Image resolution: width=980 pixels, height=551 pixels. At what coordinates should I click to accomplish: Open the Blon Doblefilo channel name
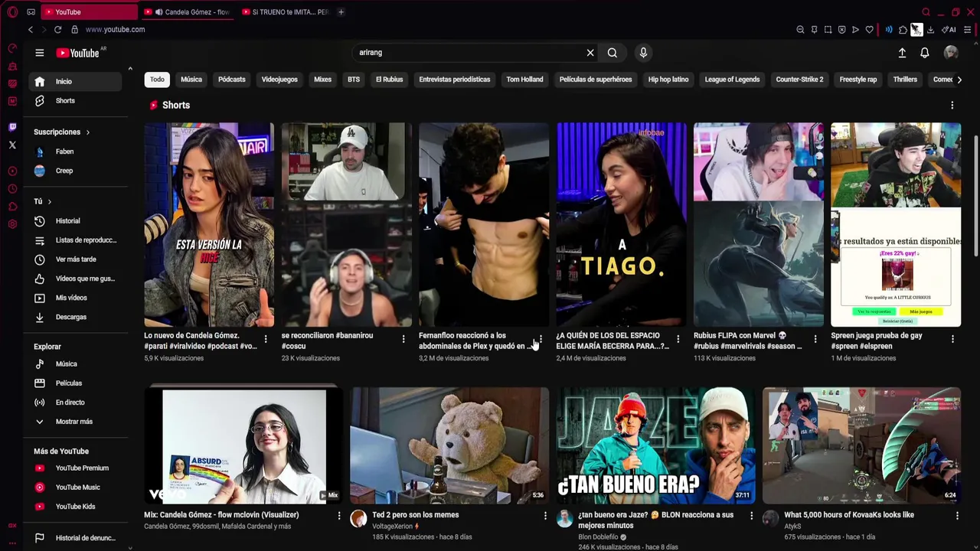click(597, 537)
